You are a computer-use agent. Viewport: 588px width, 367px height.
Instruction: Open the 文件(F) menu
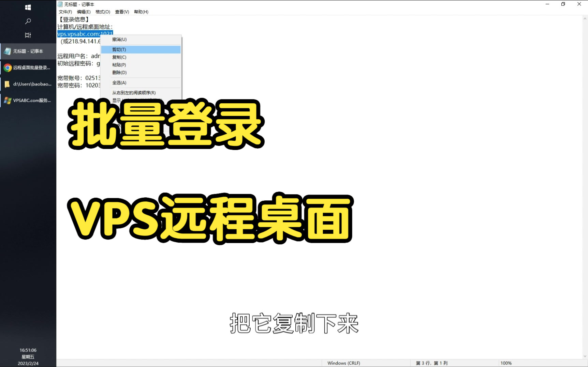[x=65, y=12]
